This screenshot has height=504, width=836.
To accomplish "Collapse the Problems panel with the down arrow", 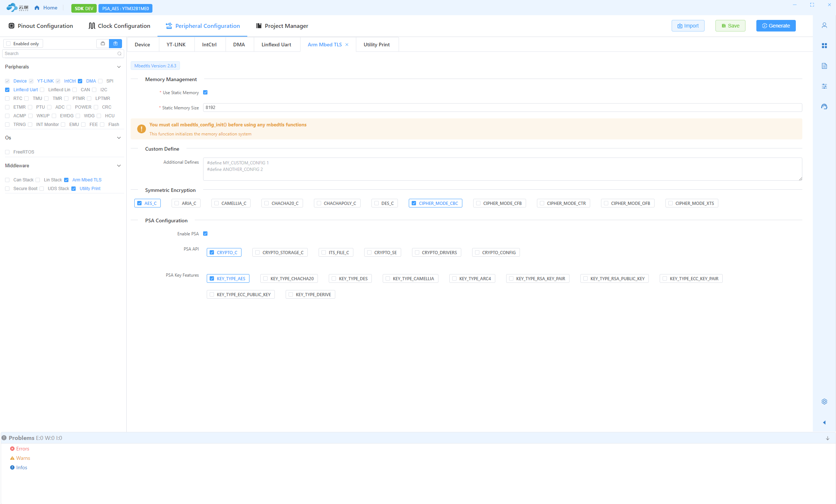I will pyautogui.click(x=828, y=438).
